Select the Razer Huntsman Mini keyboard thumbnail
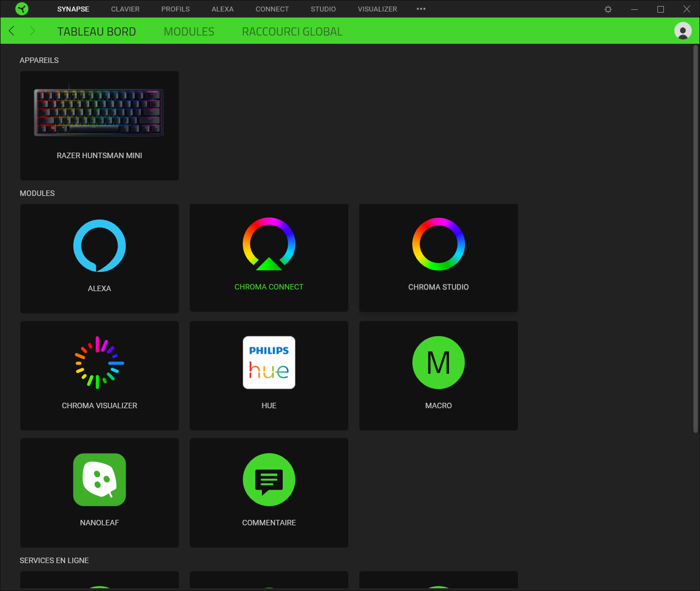 click(99, 113)
